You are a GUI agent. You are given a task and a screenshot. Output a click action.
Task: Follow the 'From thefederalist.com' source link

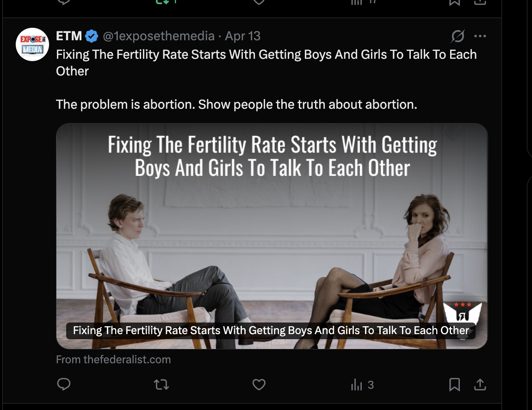113,360
